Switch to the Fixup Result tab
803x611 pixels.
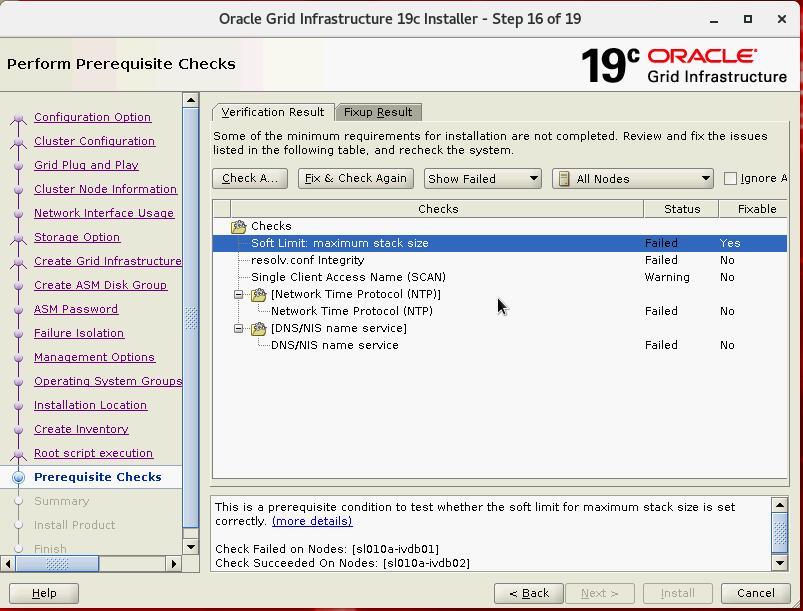pos(378,112)
